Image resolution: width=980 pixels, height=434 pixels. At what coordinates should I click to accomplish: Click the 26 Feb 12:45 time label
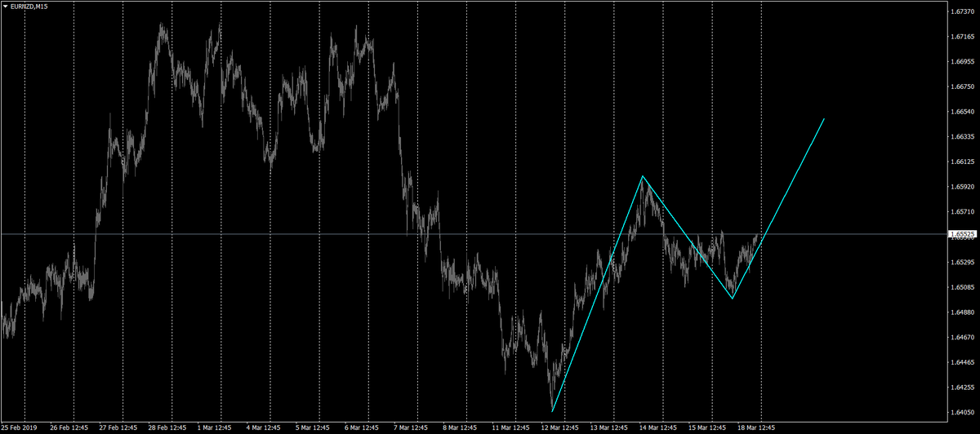pos(69,427)
